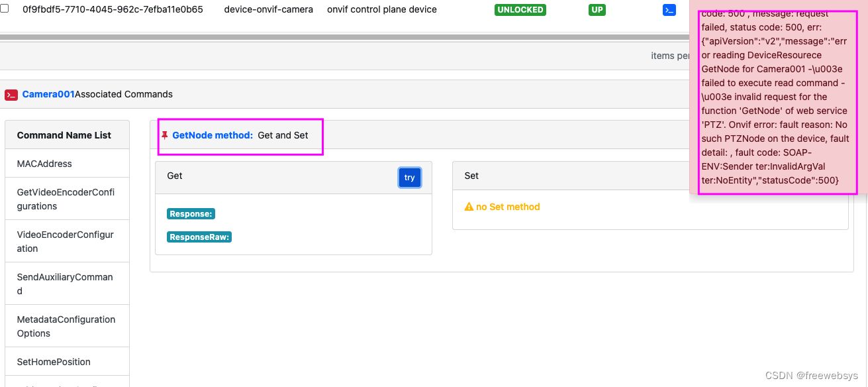Viewport: 868px width, 387px height.
Task: Select SetHomePosition command
Action: 67,362
